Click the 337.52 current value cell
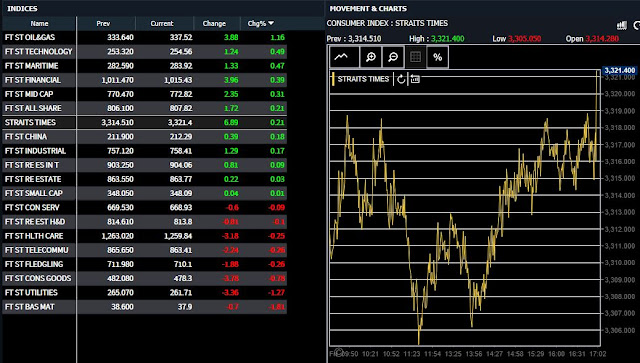The image size is (640, 363). tap(181, 37)
